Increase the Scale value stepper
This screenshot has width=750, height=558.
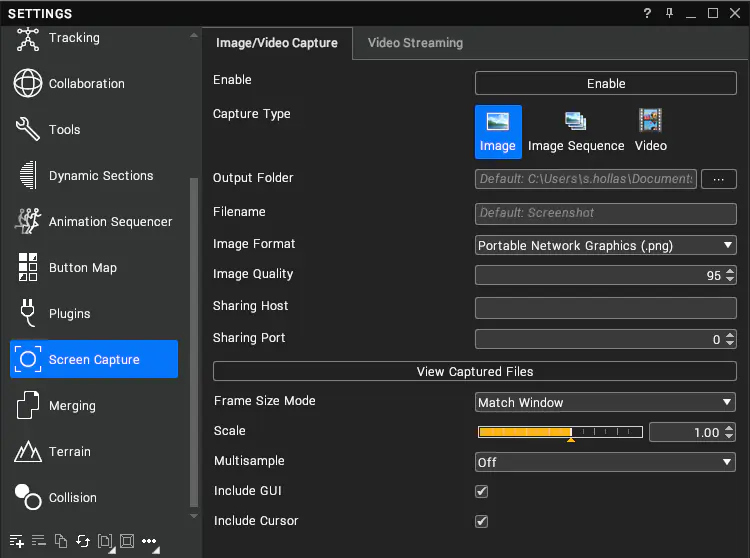pyautogui.click(x=729, y=428)
